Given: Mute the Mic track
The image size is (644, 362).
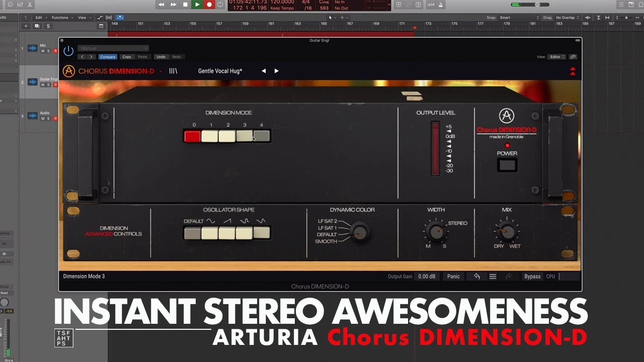Looking at the screenshot, I should tap(43, 51).
